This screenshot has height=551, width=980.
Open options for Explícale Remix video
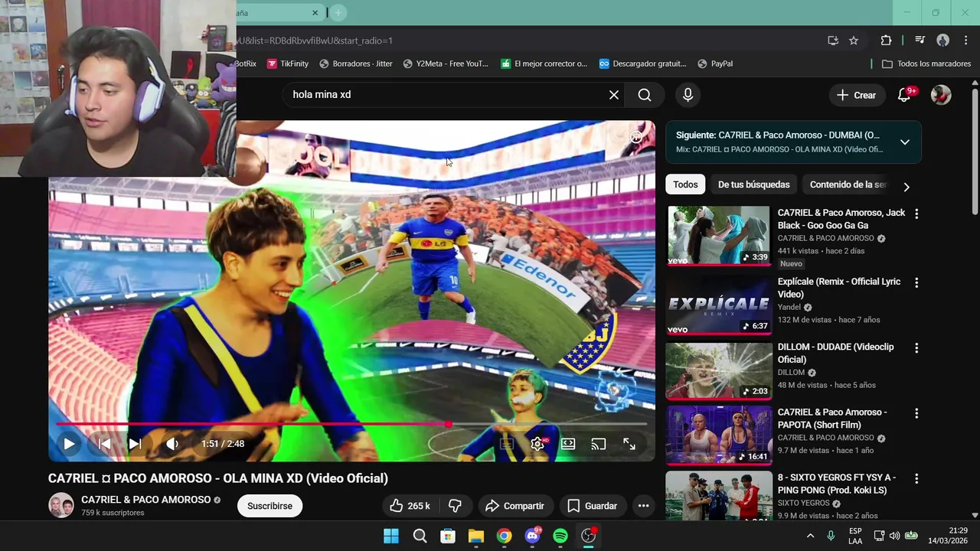(x=916, y=283)
